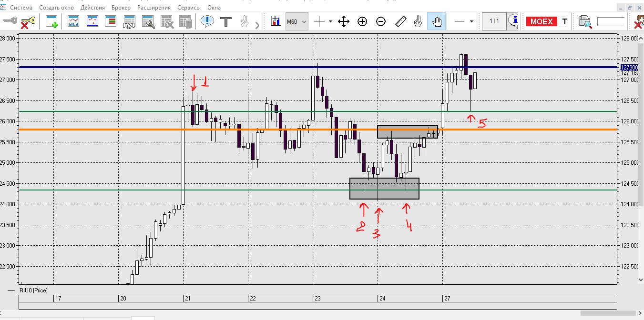
Task: Click the yellow key disconnect icon
Action: click(28, 22)
